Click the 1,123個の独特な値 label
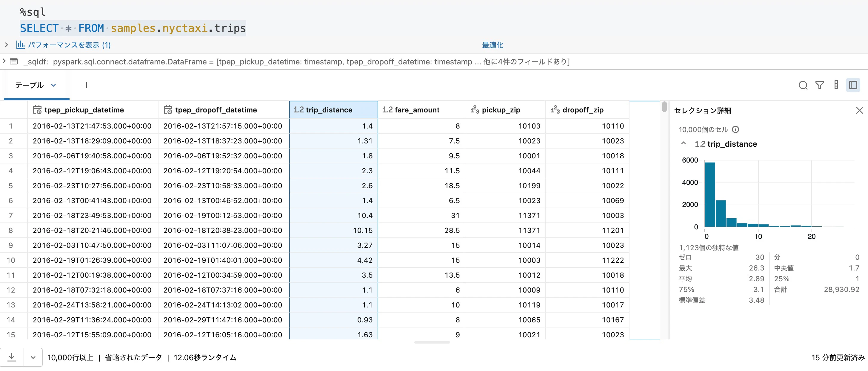Screen dimensions: 868x371 click(x=708, y=248)
